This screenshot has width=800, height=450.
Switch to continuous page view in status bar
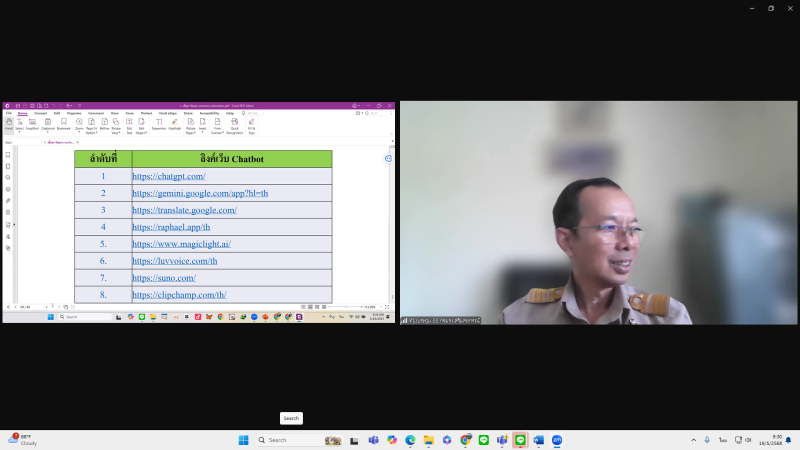point(310,307)
